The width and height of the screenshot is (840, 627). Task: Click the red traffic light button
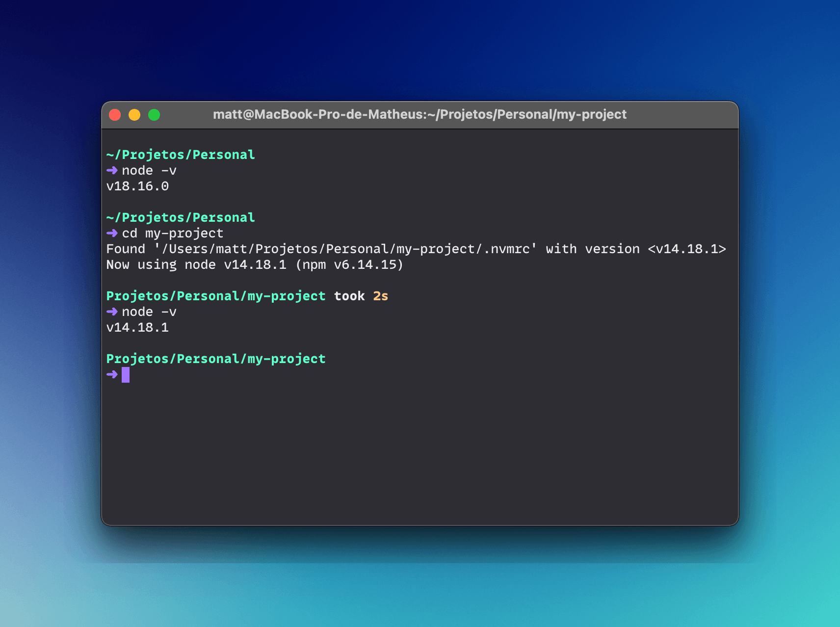115,114
